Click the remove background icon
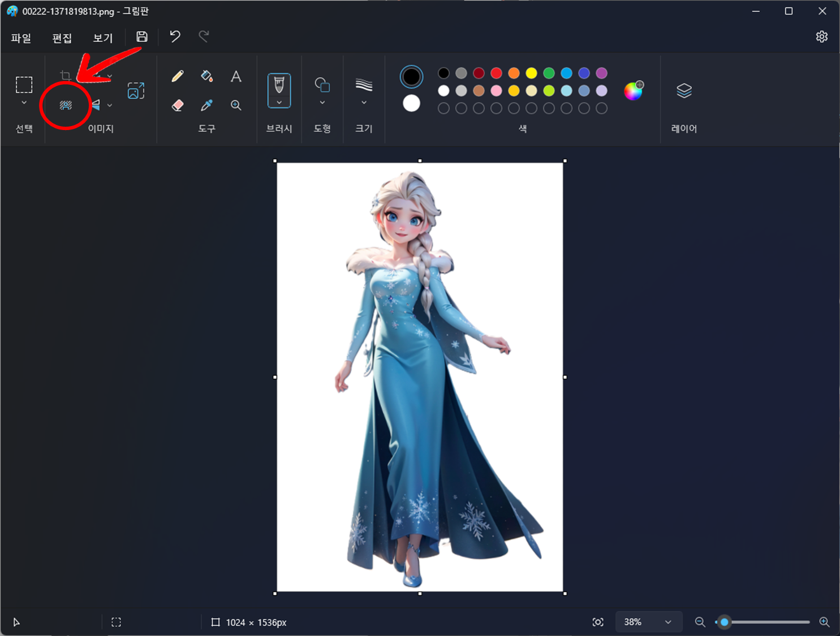Viewport: 840px width, 636px height. click(x=66, y=105)
